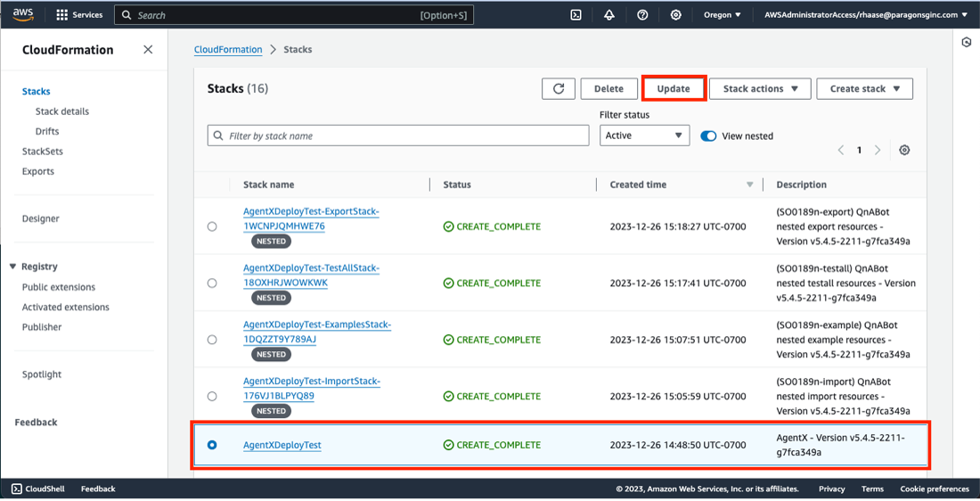Sort by Created time arrow

[x=749, y=185]
